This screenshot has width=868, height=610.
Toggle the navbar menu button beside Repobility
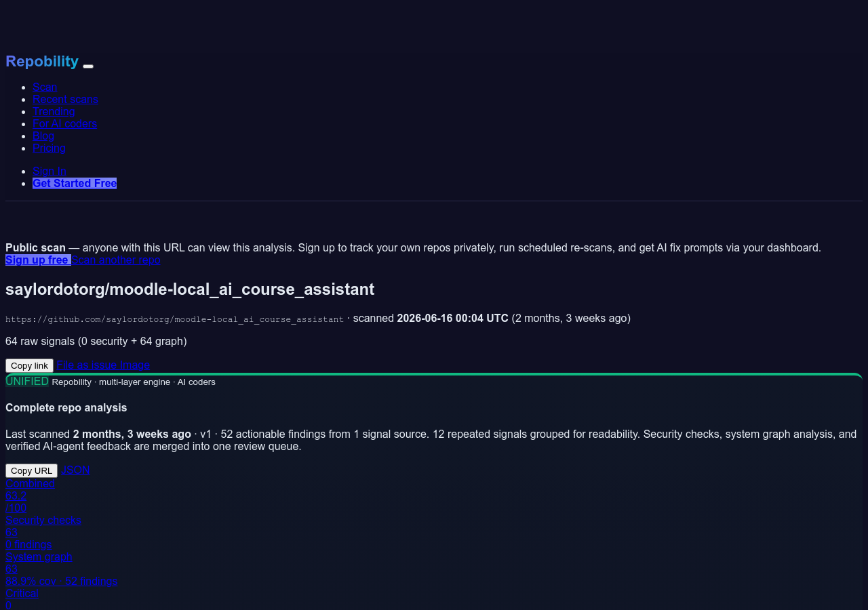click(x=88, y=66)
